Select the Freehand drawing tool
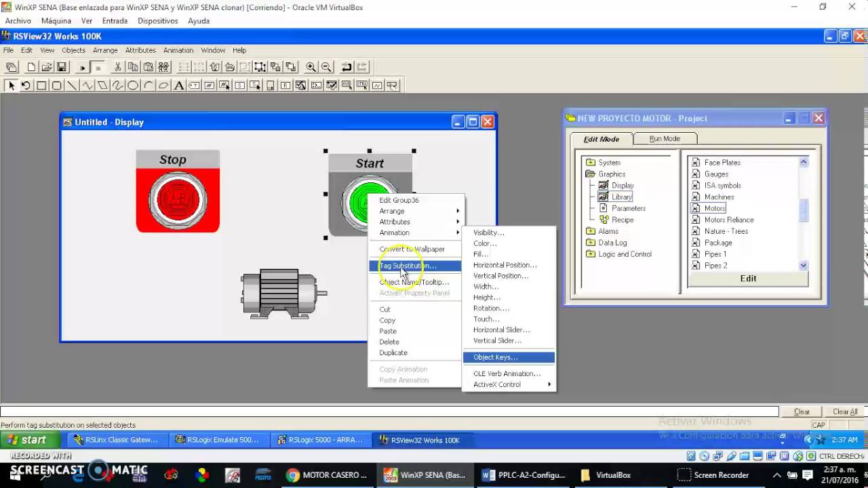The height and width of the screenshot is (488, 868). [x=118, y=85]
